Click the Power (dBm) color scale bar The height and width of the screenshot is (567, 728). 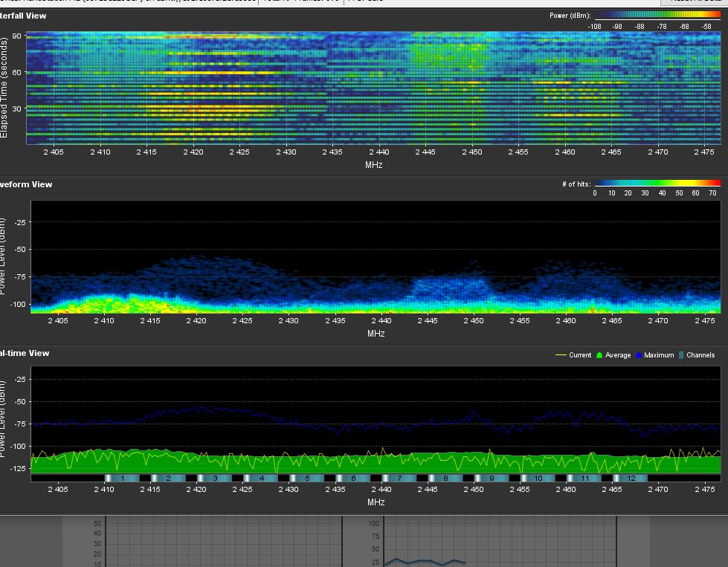point(657,15)
